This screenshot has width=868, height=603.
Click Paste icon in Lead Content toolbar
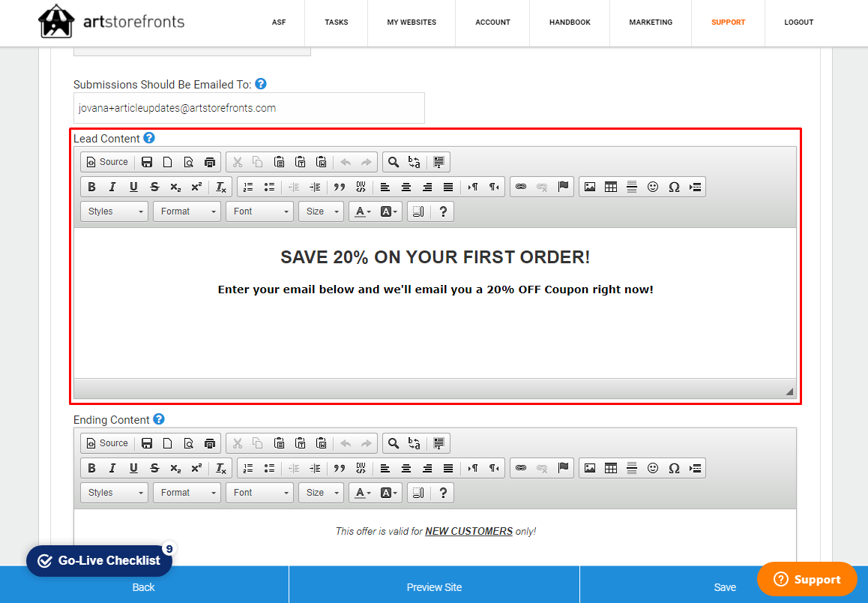pyautogui.click(x=280, y=162)
